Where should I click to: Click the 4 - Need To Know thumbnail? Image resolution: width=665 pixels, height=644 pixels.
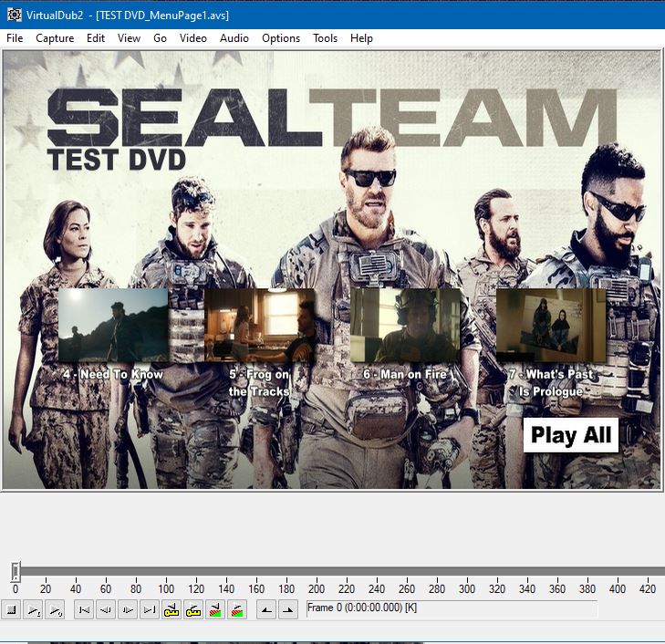tap(113, 325)
